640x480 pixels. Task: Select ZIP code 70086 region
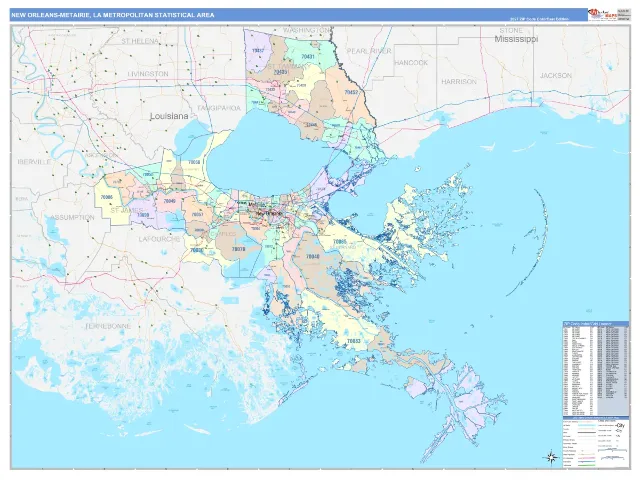107,197
